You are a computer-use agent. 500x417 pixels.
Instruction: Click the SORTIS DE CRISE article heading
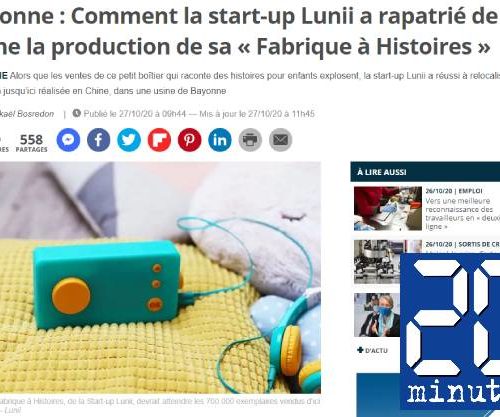coord(463,244)
